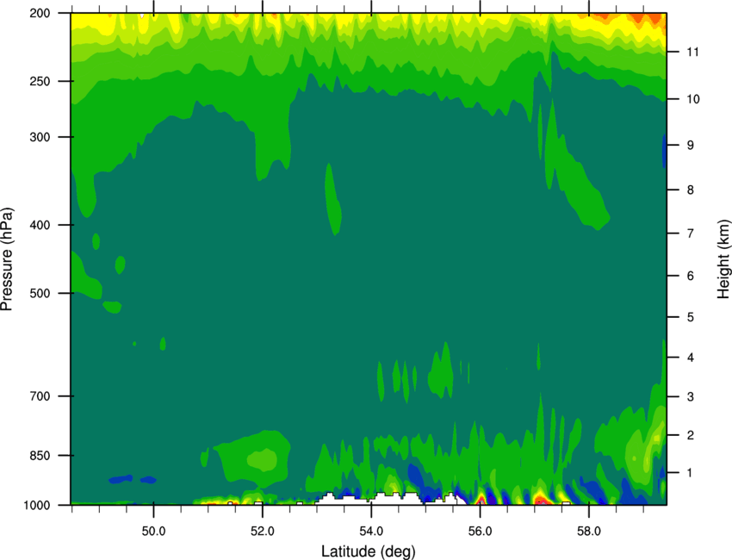Click height tick label 11
732x560 pixels.
pos(692,52)
